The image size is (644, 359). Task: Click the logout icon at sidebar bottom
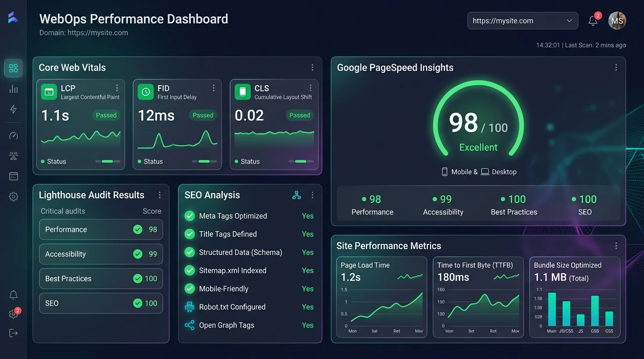click(13, 333)
